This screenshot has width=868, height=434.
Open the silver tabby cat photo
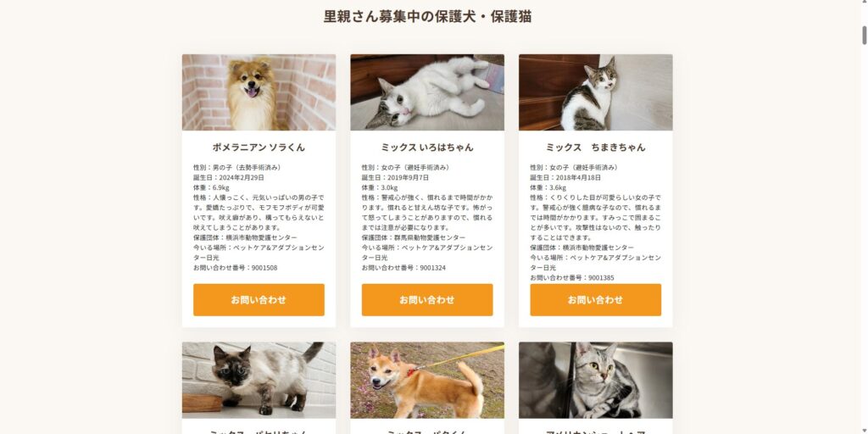(596, 380)
